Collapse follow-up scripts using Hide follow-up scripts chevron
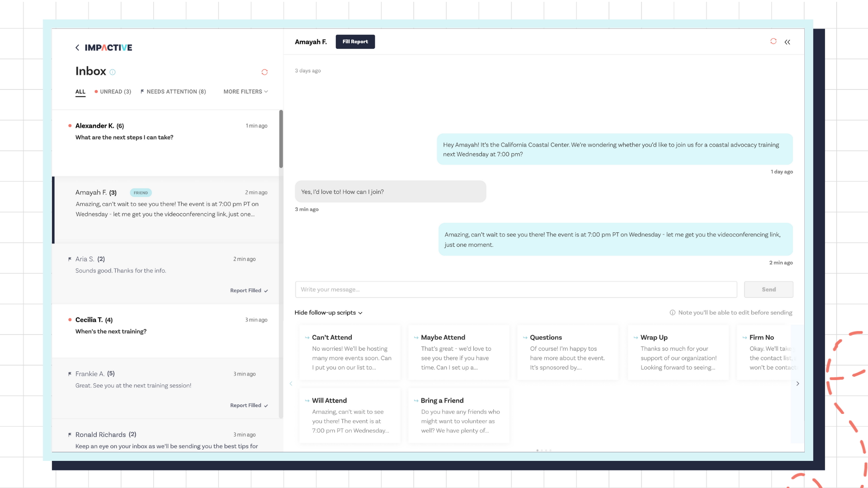The height and width of the screenshot is (488, 868). tap(328, 312)
